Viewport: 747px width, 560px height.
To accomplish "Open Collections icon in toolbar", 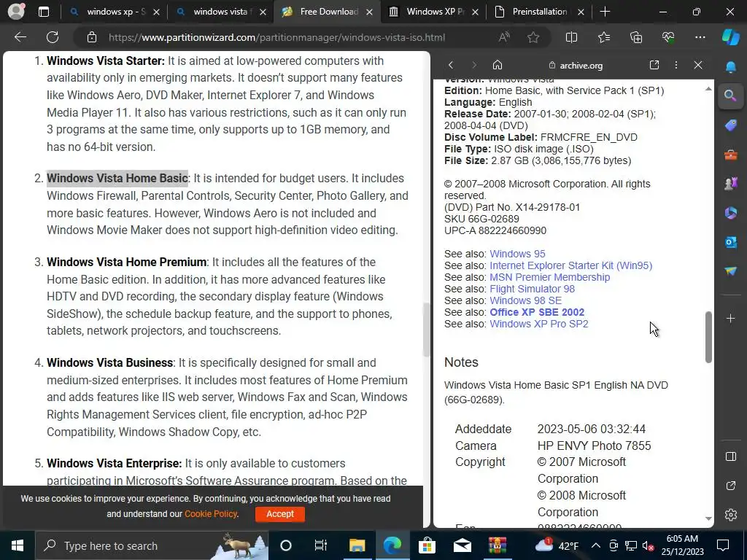I will point(636,37).
